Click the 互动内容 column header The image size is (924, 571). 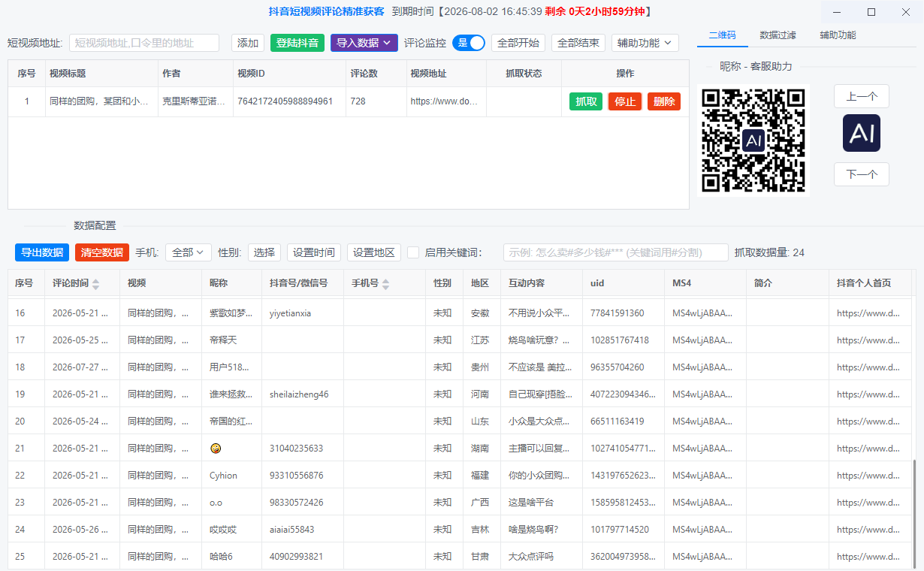(x=527, y=283)
